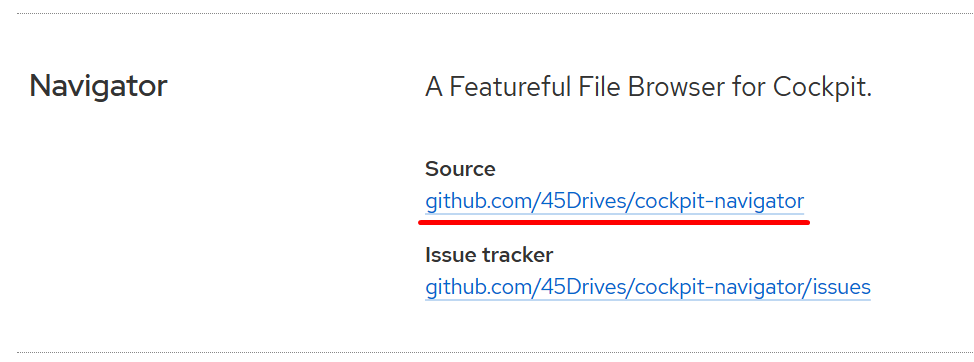Click the 'A Featureful File Browser for Cockpit' description
974x362 pixels.
(x=649, y=88)
